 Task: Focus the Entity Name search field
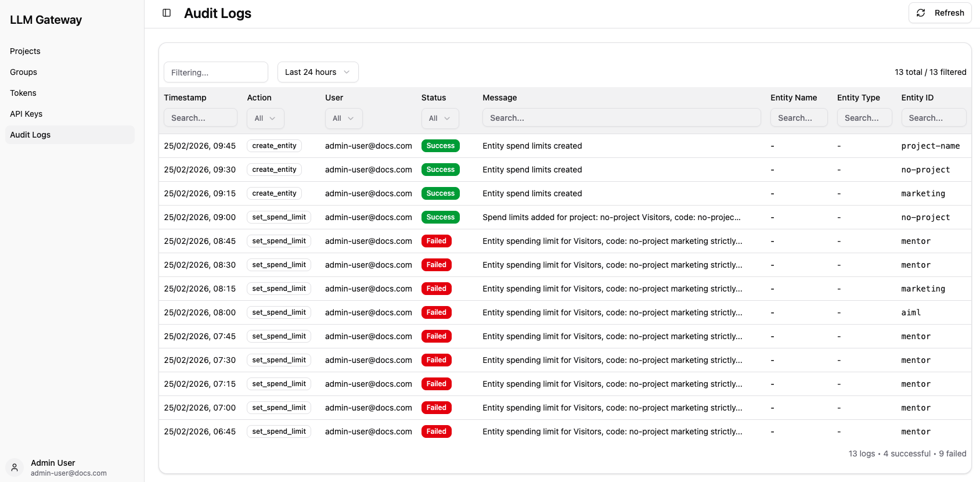pyautogui.click(x=799, y=117)
